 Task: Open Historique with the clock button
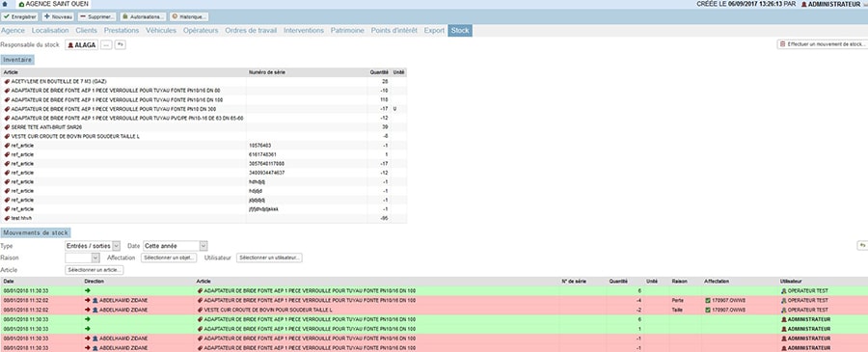[189, 17]
